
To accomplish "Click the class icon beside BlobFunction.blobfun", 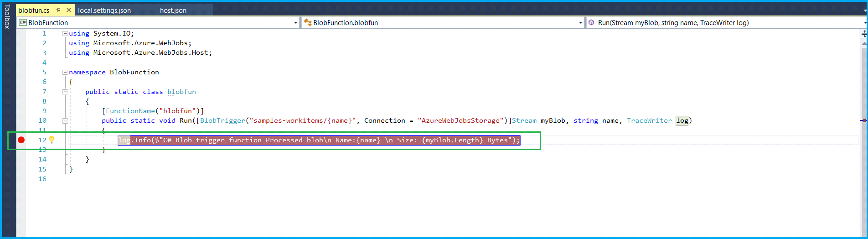I will click(308, 22).
